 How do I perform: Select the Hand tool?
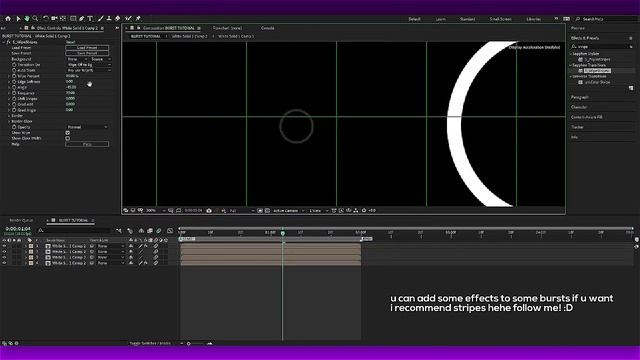coord(27,19)
